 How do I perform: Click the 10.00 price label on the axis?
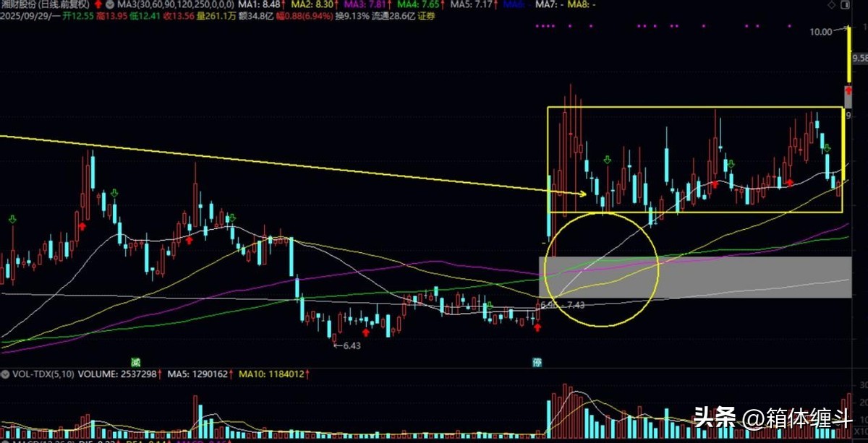pyautogui.click(x=821, y=32)
